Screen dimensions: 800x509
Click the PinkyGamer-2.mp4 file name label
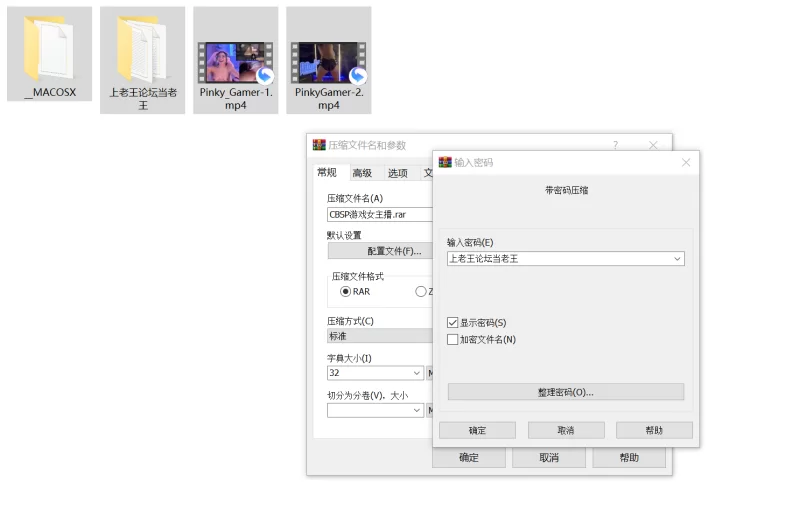click(329, 99)
